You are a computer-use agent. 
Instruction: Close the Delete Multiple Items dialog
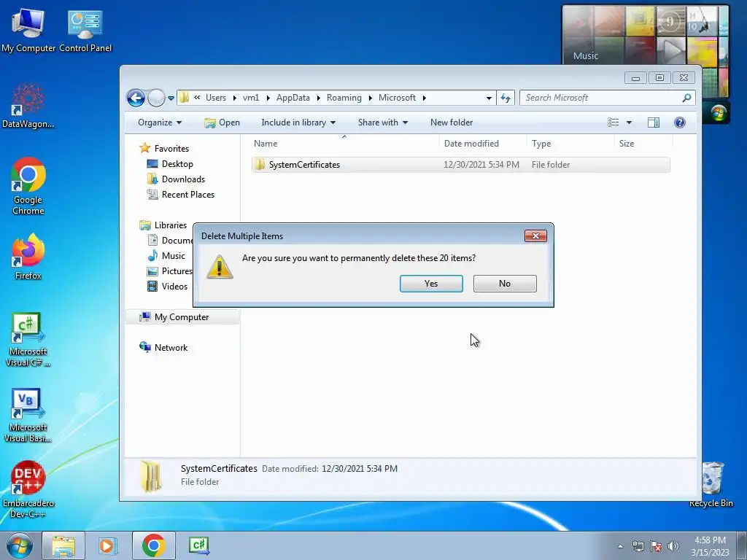coord(535,236)
